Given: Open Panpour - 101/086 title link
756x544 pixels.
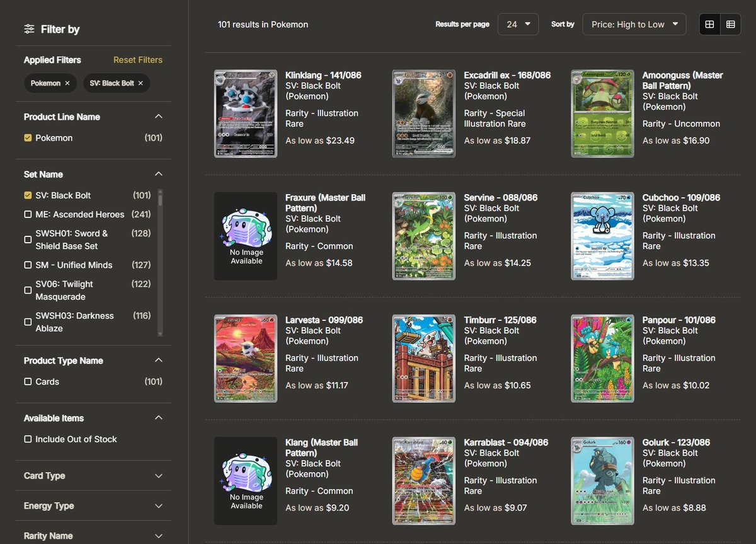Looking at the screenshot, I should point(679,320).
